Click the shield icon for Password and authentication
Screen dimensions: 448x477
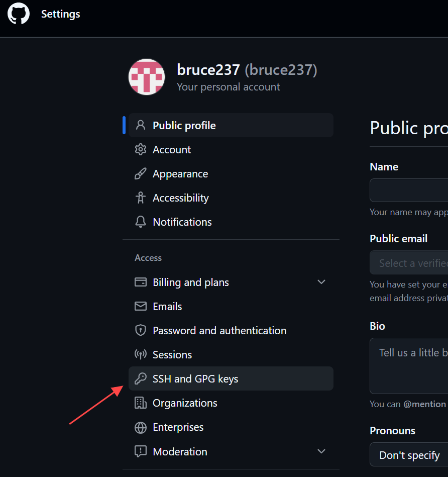click(141, 330)
